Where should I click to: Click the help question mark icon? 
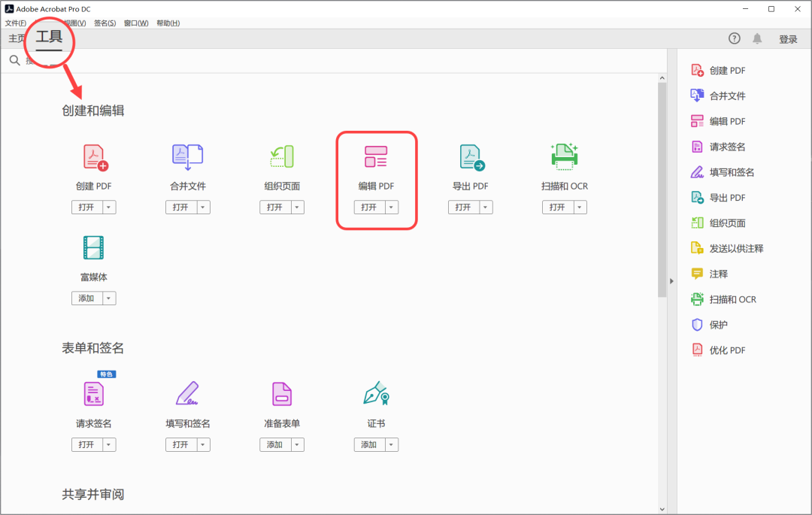[x=735, y=38]
